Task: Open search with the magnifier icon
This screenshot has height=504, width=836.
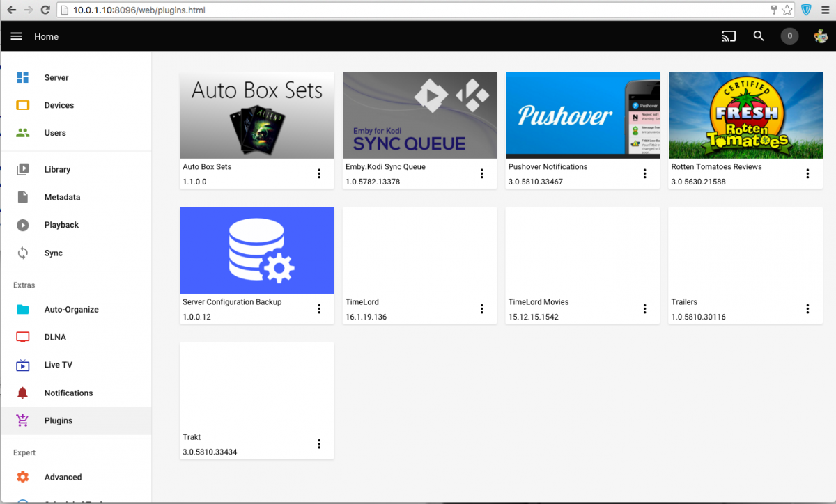Action: pos(759,36)
